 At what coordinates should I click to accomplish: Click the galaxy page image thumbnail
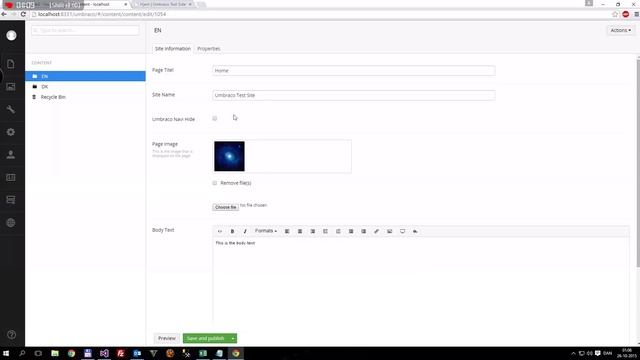229,156
